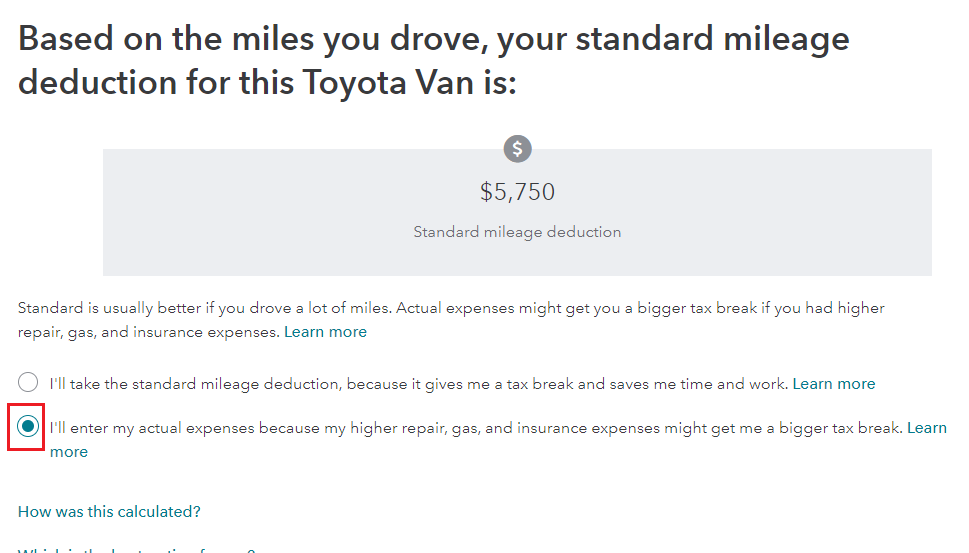
Task: Open Learn more after 'bigger tax break.'
Action: coord(926,428)
